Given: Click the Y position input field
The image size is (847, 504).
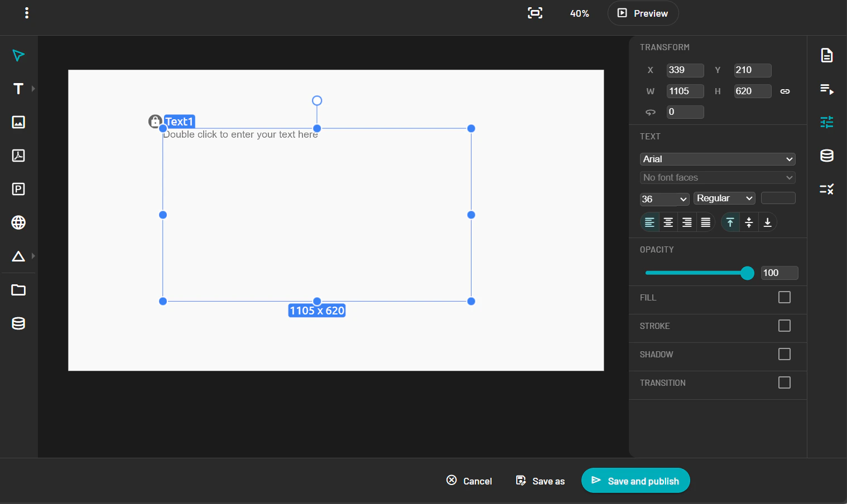Looking at the screenshot, I should coord(753,70).
